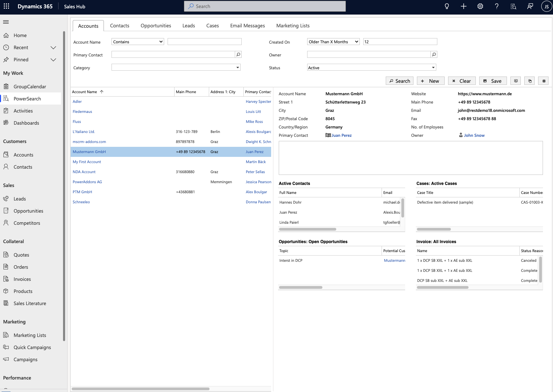The height and width of the screenshot is (392, 553).
Task: Switch to the Marketing Lists tab
Action: (293, 26)
